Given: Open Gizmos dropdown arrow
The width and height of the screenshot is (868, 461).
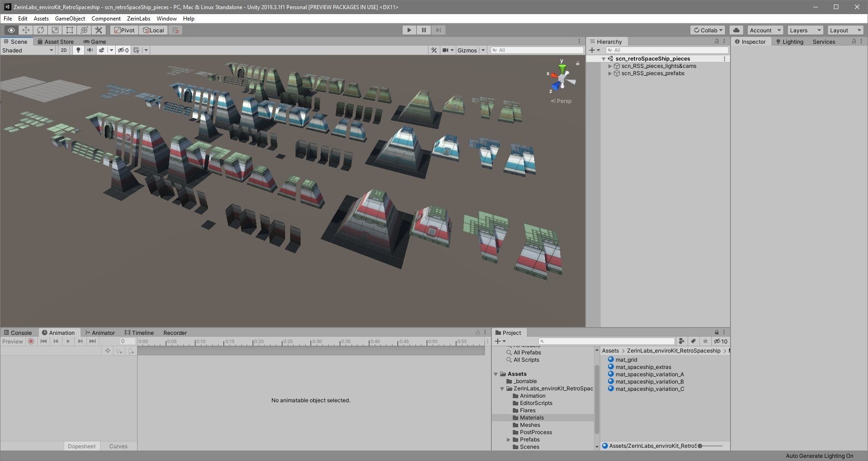Looking at the screenshot, I should tap(483, 50).
